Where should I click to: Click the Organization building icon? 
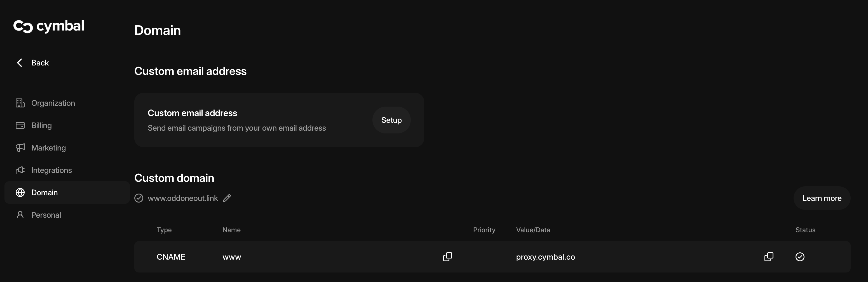[x=20, y=103]
